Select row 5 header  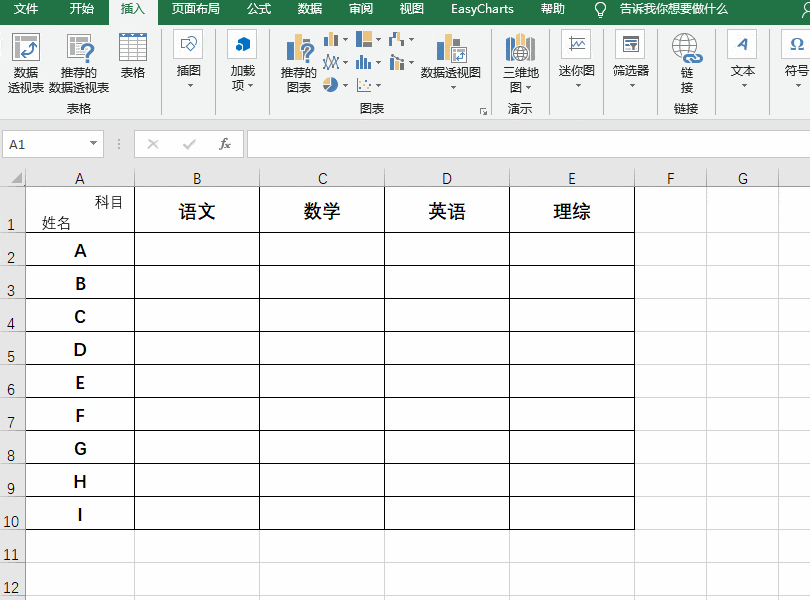[x=12, y=348]
